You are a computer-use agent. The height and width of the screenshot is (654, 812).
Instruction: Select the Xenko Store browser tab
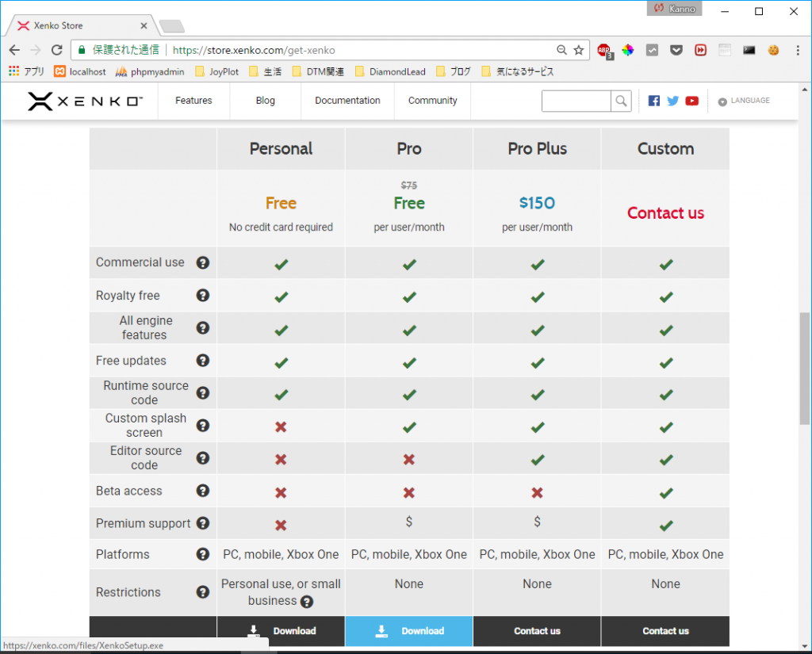click(79, 25)
